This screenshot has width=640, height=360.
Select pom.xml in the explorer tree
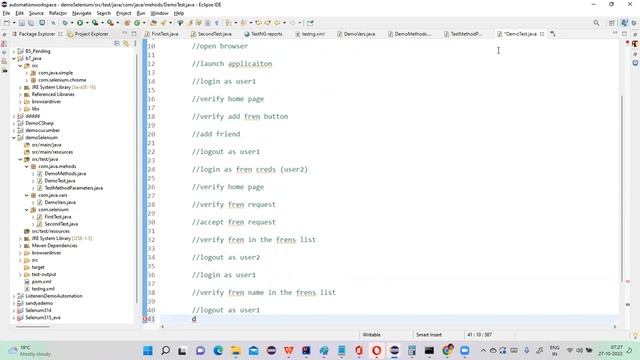tap(41, 282)
